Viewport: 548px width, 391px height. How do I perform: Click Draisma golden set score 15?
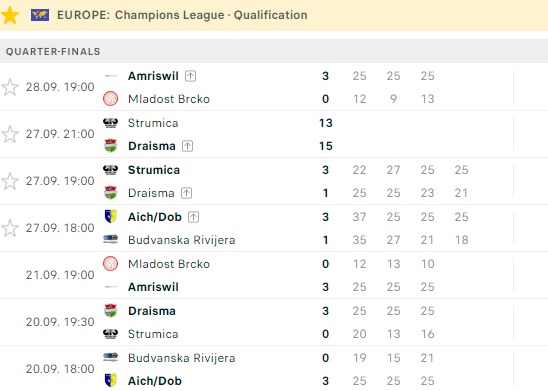pyautogui.click(x=326, y=146)
